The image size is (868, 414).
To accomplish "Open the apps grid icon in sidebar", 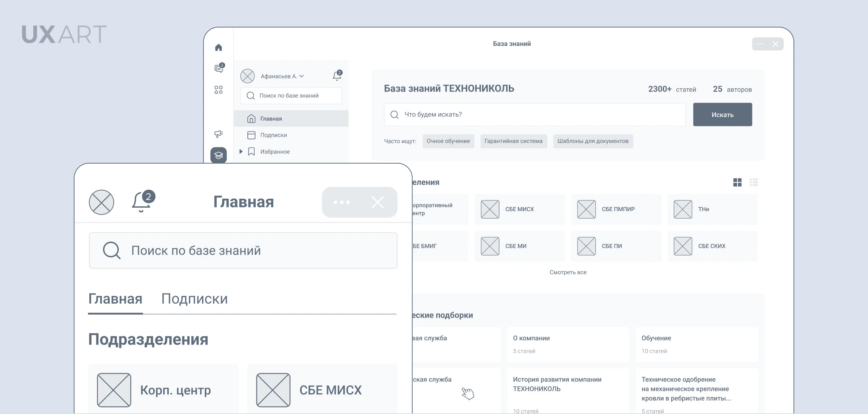I will tap(218, 90).
